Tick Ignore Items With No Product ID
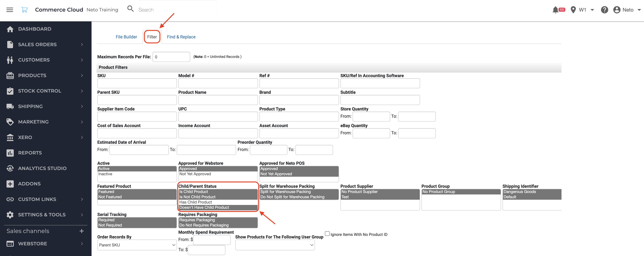The height and width of the screenshot is (256, 644). 327,234
